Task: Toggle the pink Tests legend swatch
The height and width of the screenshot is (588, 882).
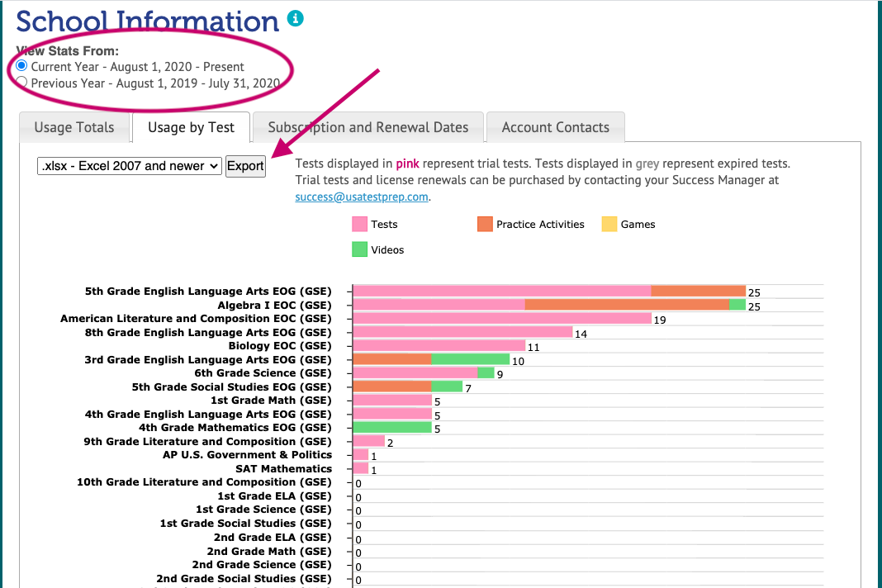Action: 359,224
